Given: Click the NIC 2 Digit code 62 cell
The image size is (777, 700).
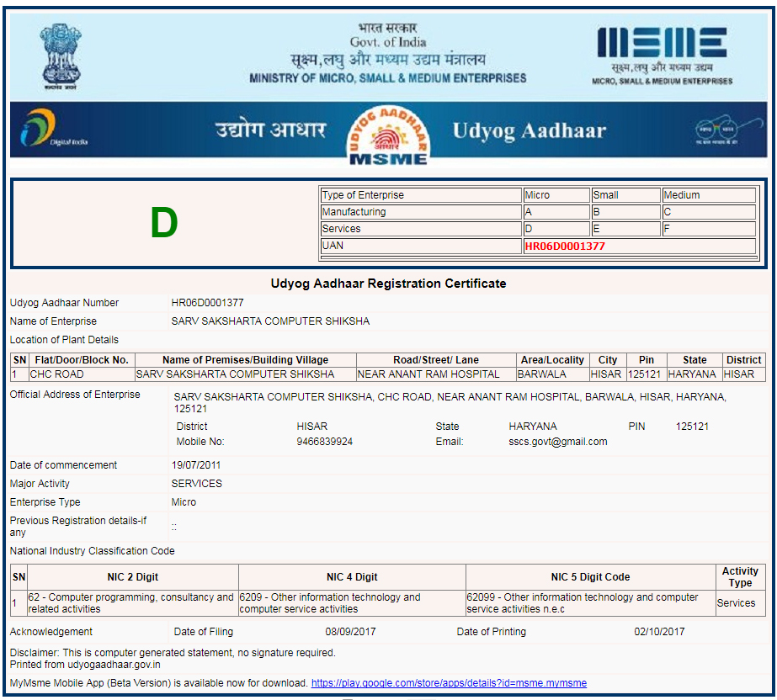Looking at the screenshot, I should 130,602.
